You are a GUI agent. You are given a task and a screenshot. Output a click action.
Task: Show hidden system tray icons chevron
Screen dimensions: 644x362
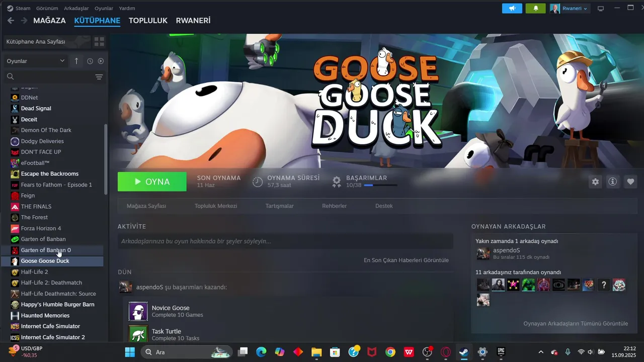541,352
